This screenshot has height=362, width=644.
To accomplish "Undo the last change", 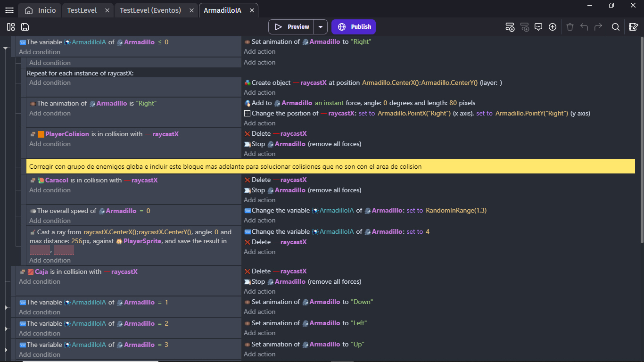I will click(584, 27).
